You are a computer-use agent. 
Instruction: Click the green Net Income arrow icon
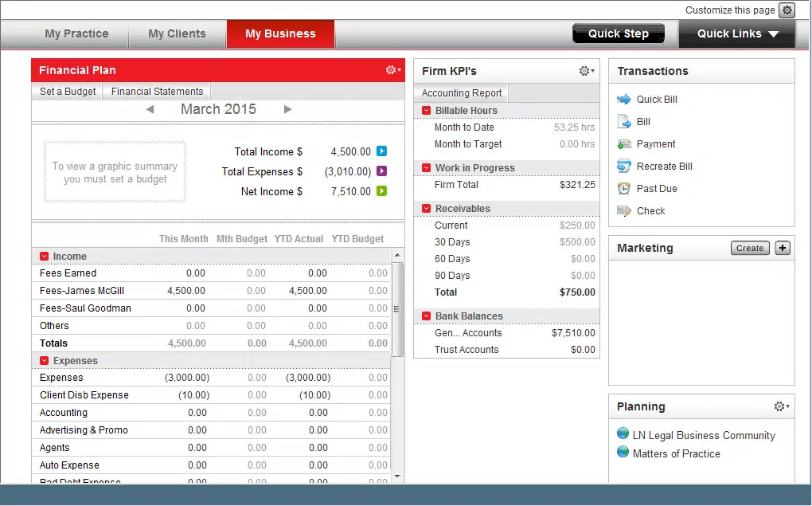pos(381,191)
